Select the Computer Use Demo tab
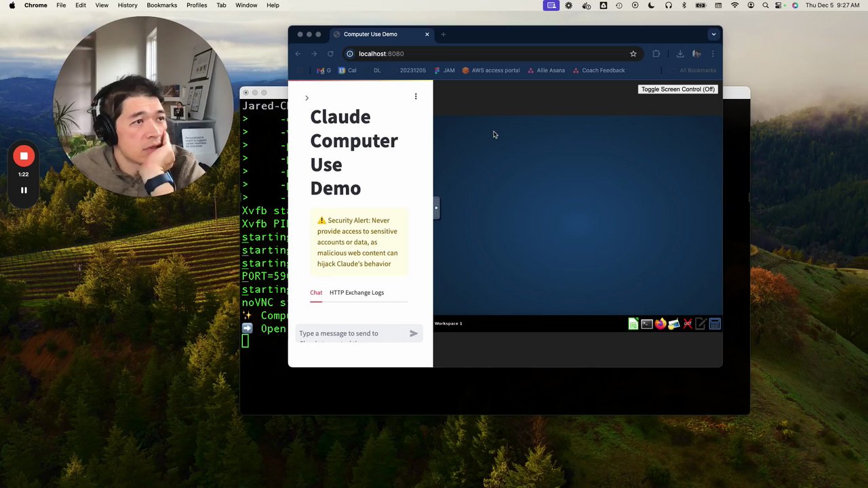 (382, 35)
